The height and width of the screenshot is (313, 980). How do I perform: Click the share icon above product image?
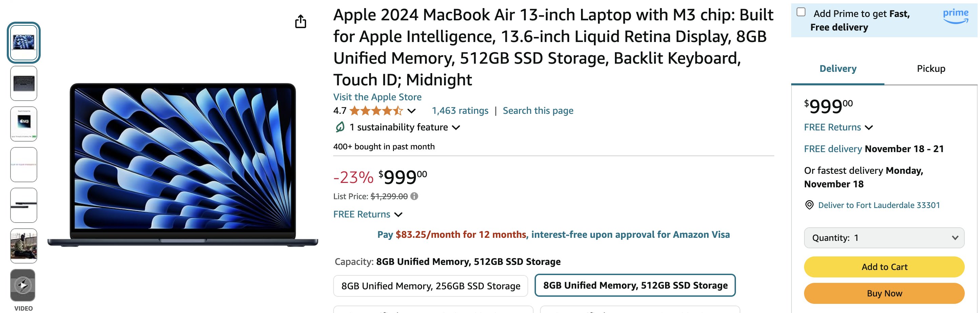point(301,21)
